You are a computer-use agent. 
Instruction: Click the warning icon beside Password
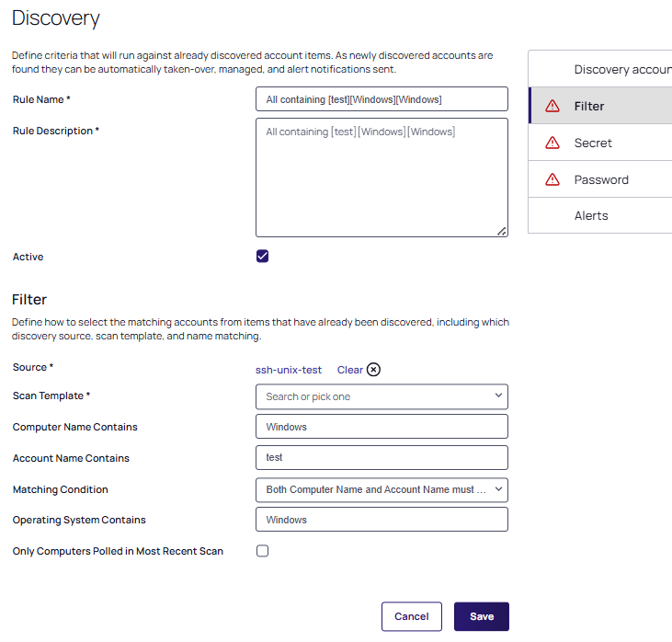coord(552,179)
